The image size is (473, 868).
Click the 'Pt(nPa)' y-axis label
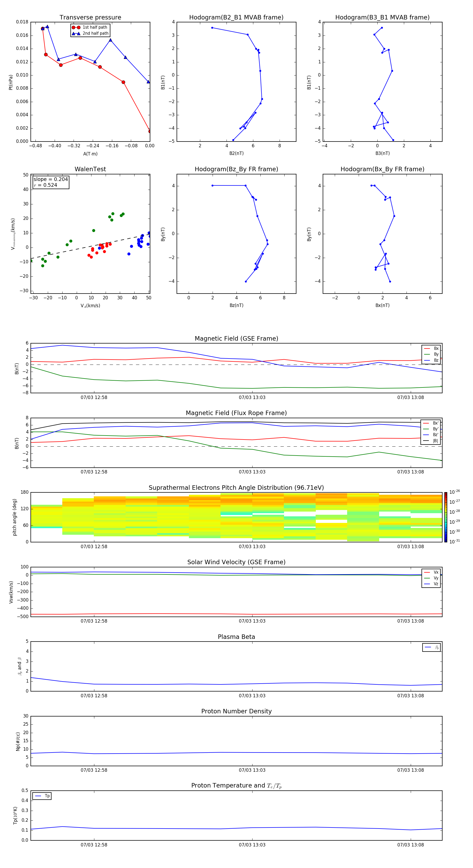point(11,82)
